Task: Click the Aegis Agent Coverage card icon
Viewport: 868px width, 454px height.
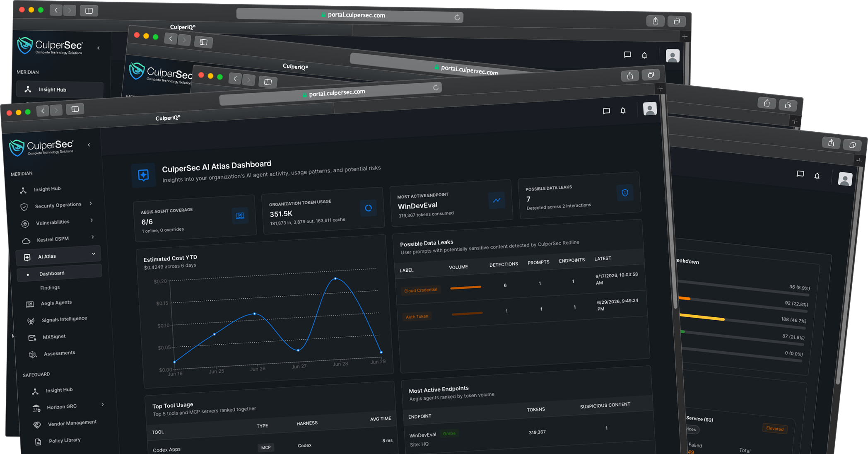Action: tap(240, 216)
